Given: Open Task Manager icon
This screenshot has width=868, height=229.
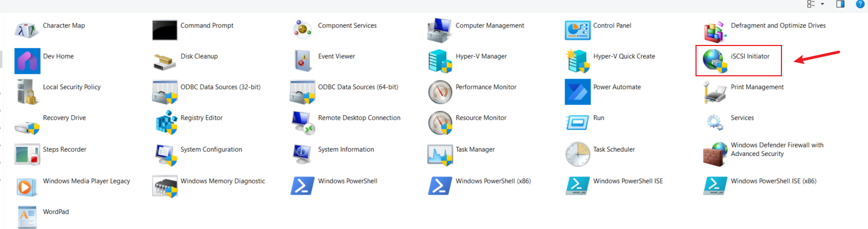Looking at the screenshot, I should (440, 155).
